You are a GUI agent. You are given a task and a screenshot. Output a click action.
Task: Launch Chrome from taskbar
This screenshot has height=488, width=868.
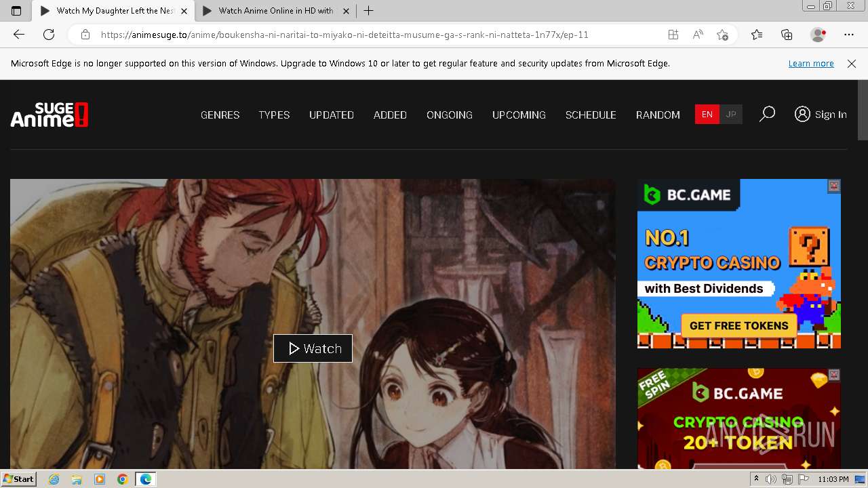(122, 479)
